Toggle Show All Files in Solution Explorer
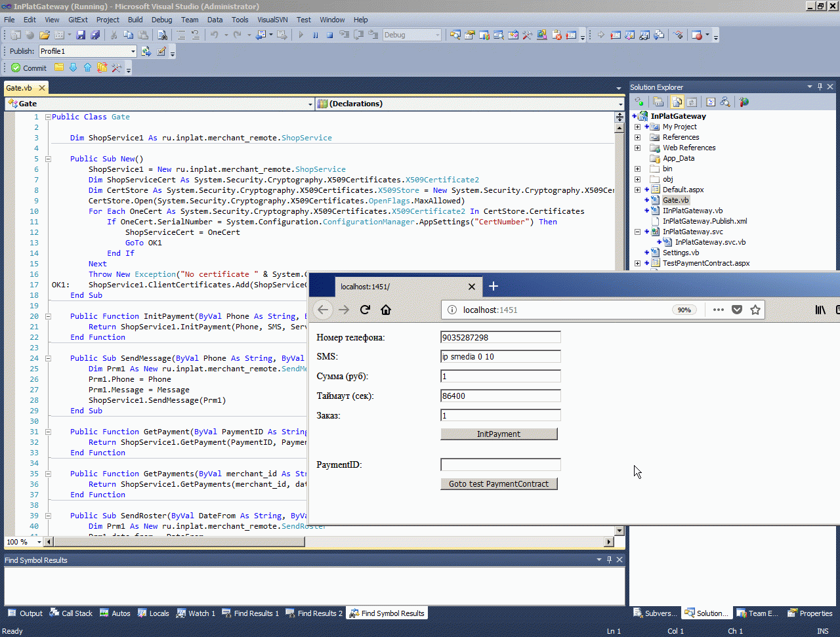The width and height of the screenshot is (840, 637). click(677, 102)
